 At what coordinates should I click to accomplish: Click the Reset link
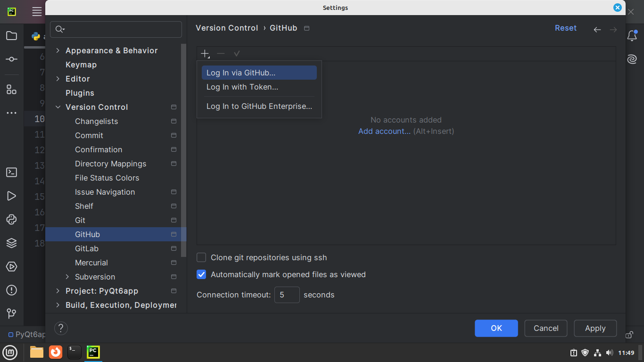click(566, 28)
